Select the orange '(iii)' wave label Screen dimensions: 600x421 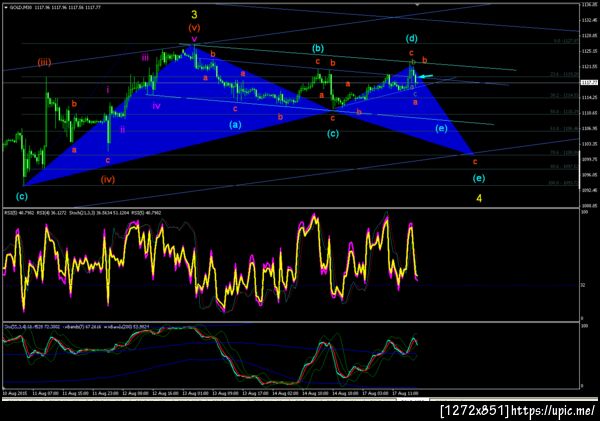point(44,62)
